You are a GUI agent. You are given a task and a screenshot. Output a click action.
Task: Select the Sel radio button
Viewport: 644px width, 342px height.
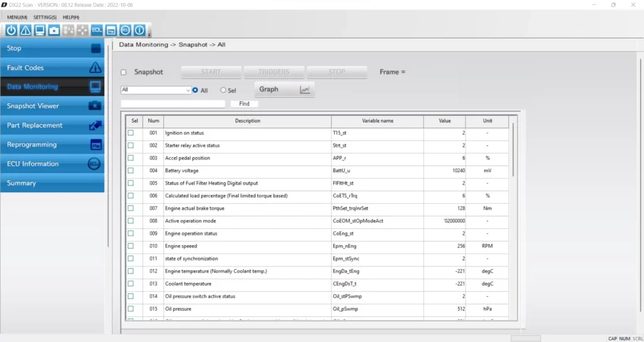tap(223, 91)
